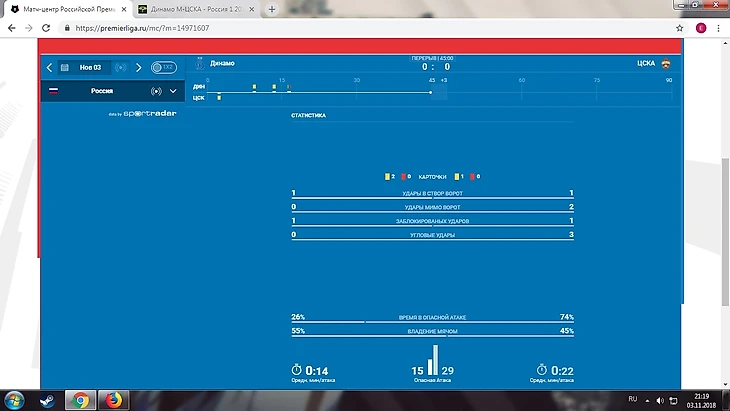Click the 74% dangerous attack value

567,317
